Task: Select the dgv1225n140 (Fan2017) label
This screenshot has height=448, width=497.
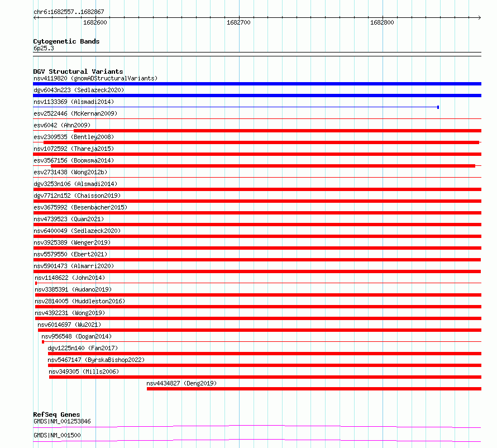Action: point(83,348)
